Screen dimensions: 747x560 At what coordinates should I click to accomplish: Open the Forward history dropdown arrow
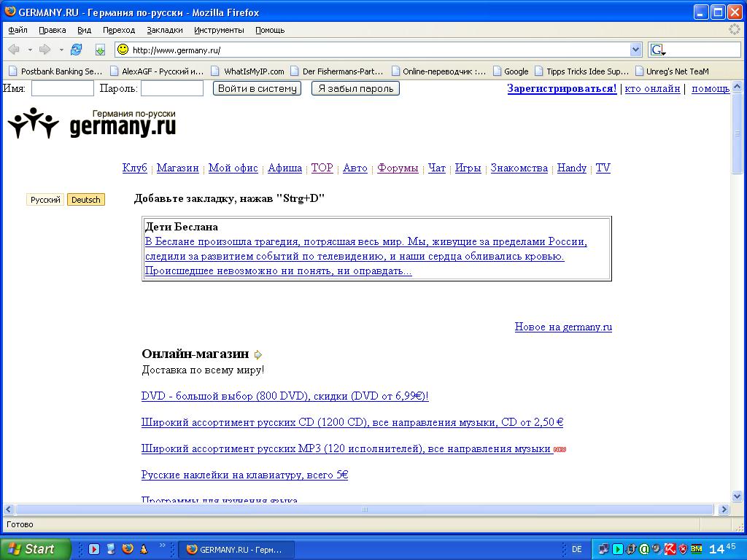tap(61, 50)
